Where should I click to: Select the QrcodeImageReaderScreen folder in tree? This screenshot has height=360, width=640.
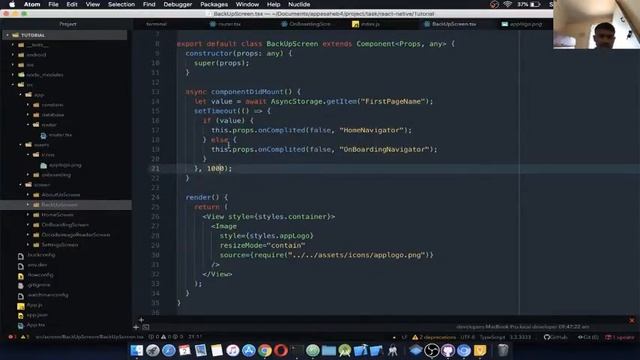[x=76, y=235]
